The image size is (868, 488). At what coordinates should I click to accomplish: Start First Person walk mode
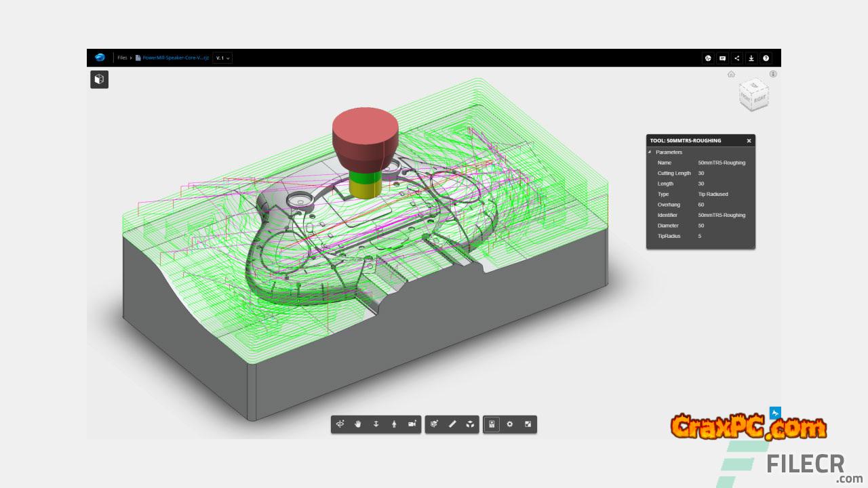pyautogui.click(x=394, y=424)
